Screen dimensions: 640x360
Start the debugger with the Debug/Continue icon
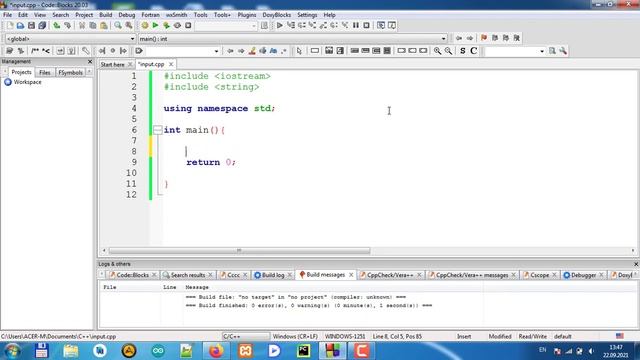tap(280, 25)
